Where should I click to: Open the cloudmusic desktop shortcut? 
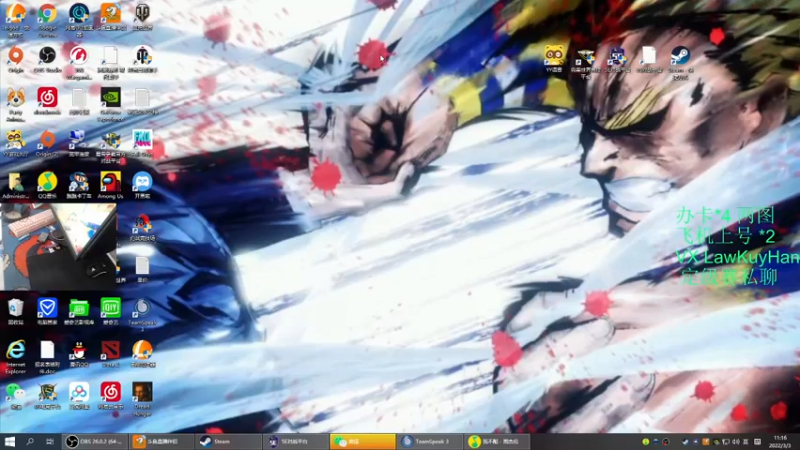coord(47,101)
